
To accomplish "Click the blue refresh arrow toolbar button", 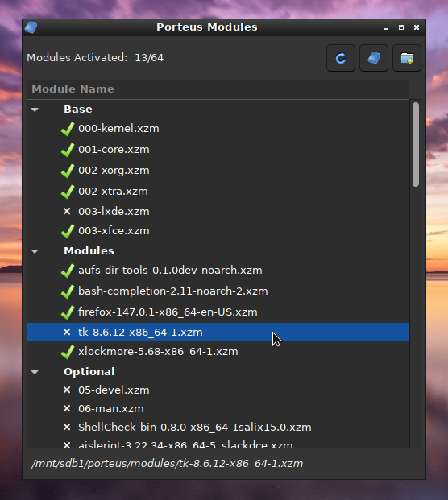I will tap(341, 58).
